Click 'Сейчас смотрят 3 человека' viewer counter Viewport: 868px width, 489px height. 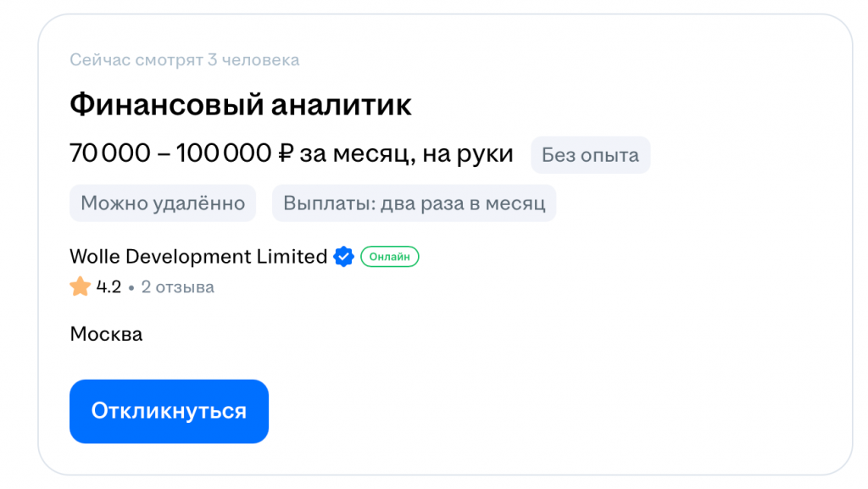pos(183,59)
